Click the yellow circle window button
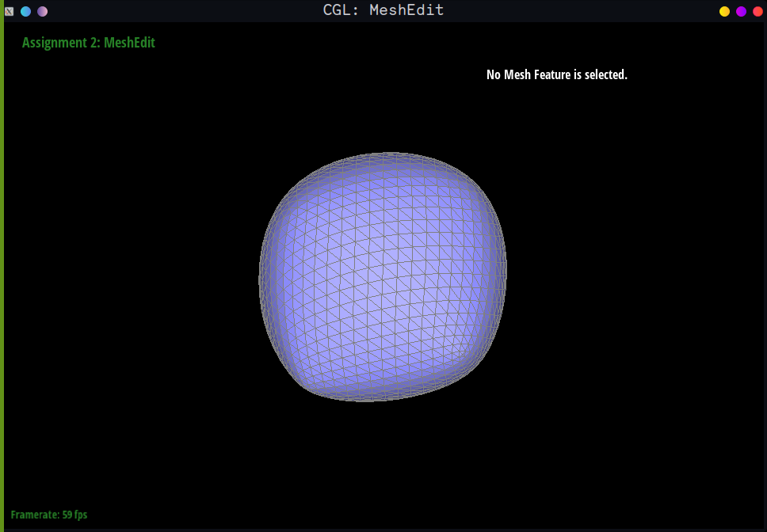The image size is (767, 532). 724,11
